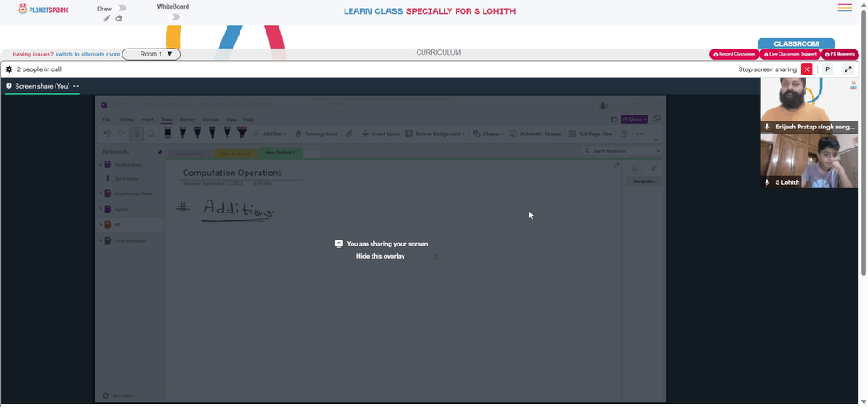The image size is (868, 407).
Task: Open Add Pen dropdown in OneNote
Action: 270,134
